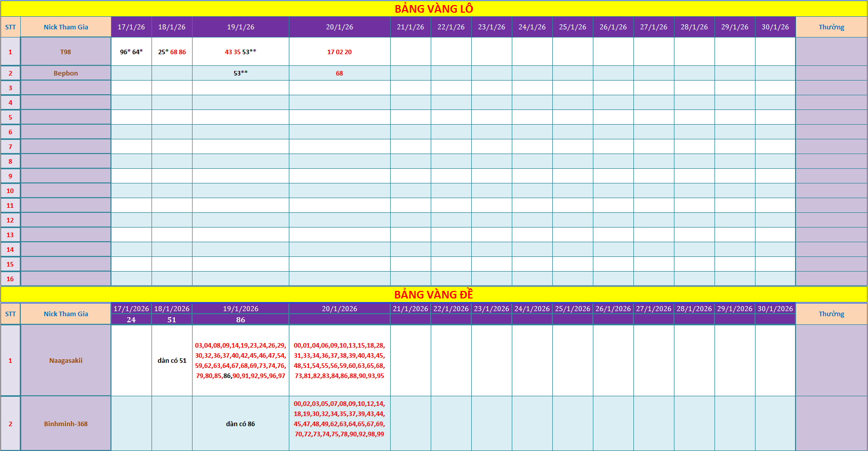The width and height of the screenshot is (868, 451).
Task: Select the Bepbon nickname cell
Action: (66, 73)
